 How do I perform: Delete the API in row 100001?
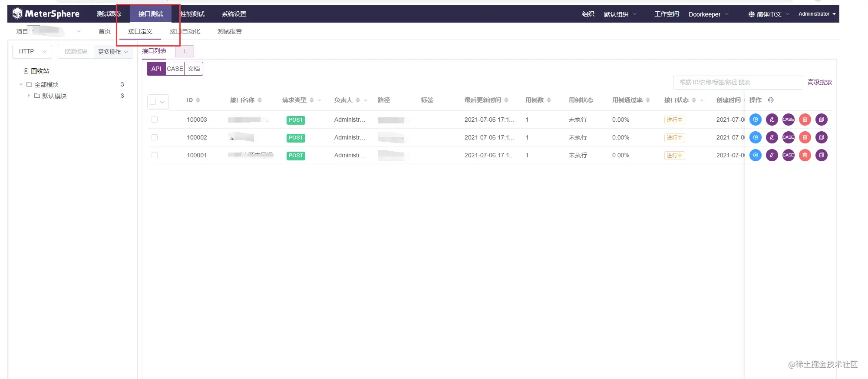pos(805,155)
